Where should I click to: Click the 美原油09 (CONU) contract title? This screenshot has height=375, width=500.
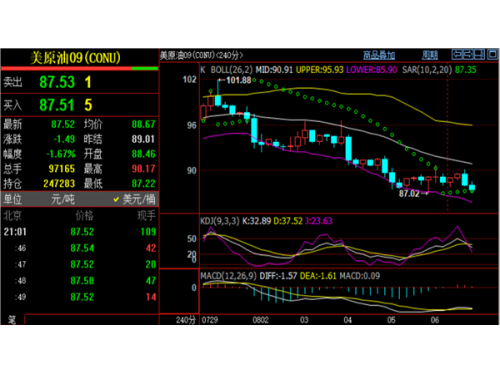75,58
